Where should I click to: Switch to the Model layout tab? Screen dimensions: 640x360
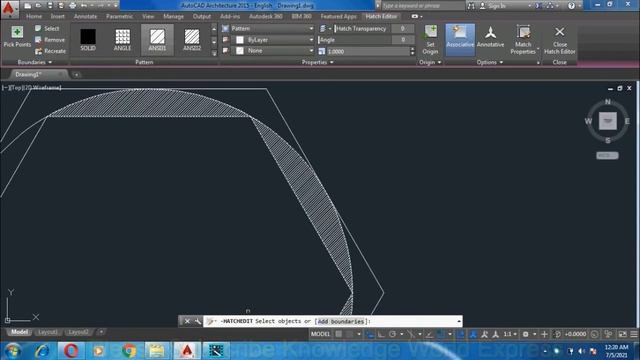19,332
